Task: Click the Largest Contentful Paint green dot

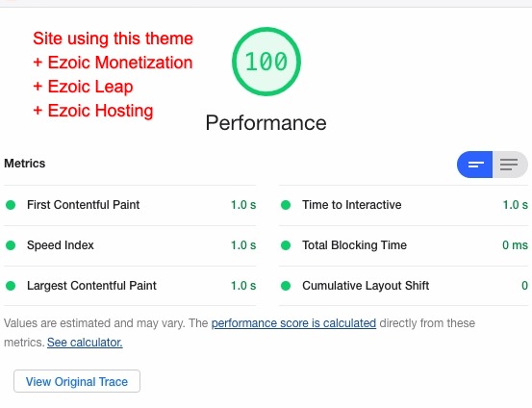Action: pyautogui.click(x=11, y=286)
